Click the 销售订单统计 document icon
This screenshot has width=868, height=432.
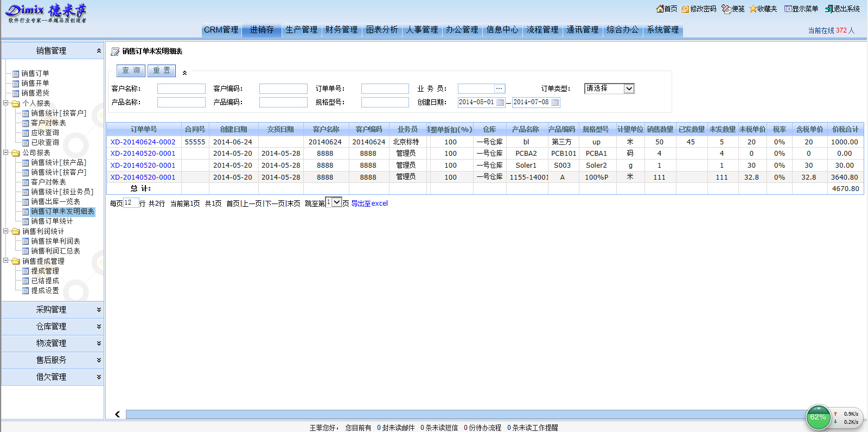pos(25,221)
